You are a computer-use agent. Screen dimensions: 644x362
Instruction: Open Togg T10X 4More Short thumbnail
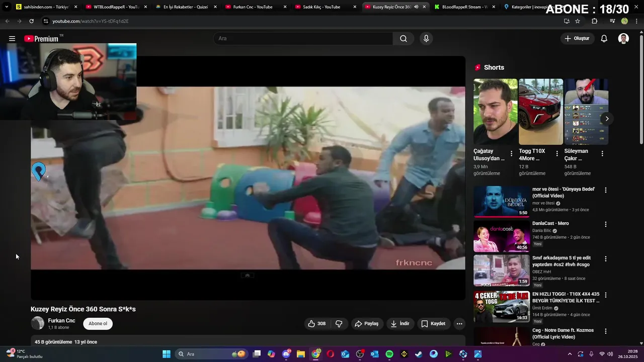pos(541,112)
